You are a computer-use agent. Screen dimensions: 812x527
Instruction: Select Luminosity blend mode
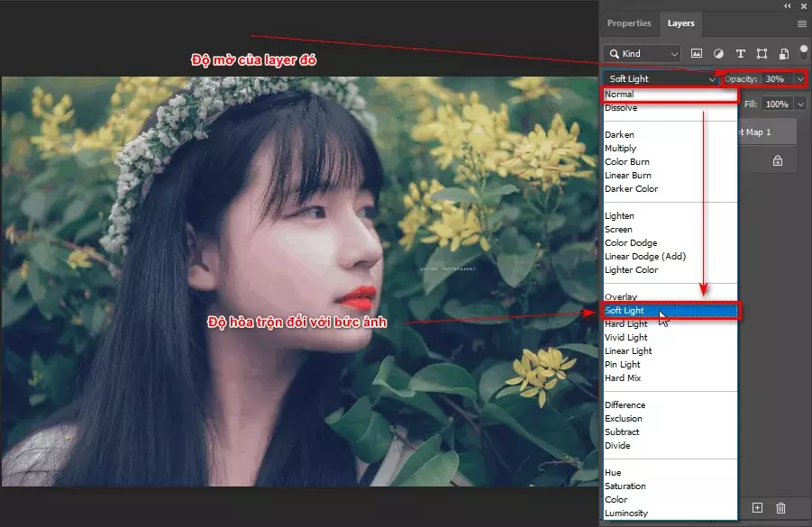click(627, 512)
